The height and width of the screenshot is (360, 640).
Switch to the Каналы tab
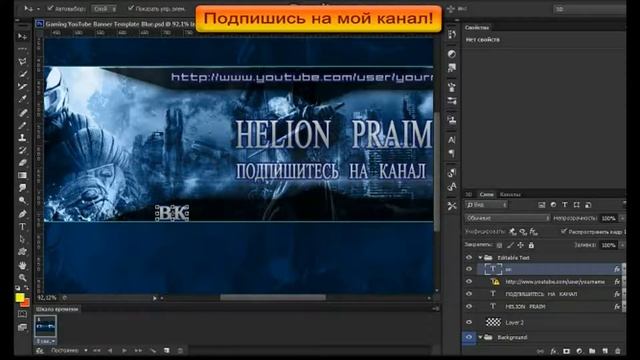(510, 195)
